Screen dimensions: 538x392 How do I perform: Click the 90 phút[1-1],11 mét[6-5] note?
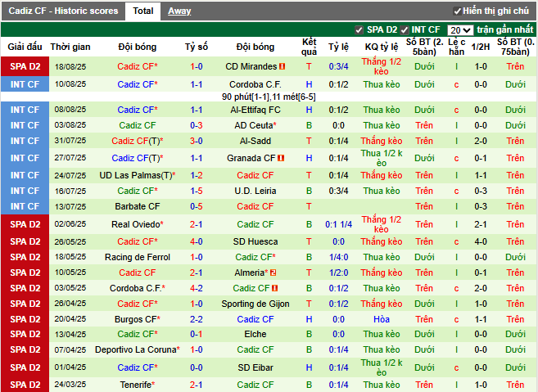269,97
